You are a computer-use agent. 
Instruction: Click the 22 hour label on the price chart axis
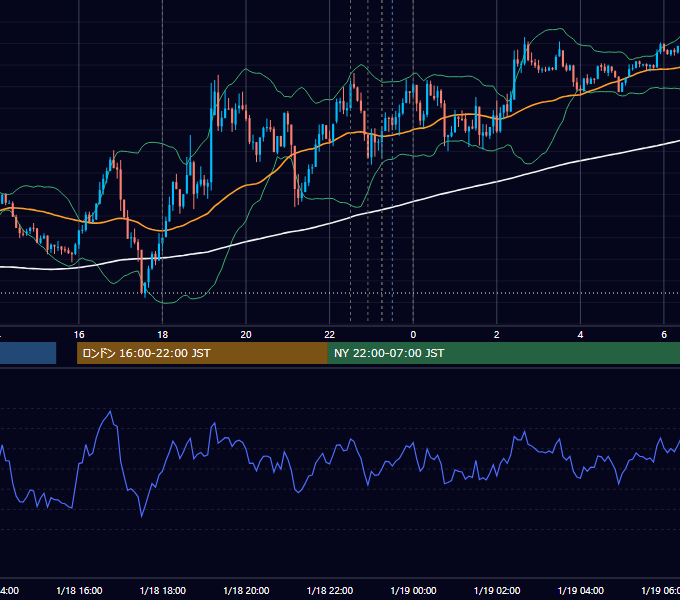click(330, 335)
